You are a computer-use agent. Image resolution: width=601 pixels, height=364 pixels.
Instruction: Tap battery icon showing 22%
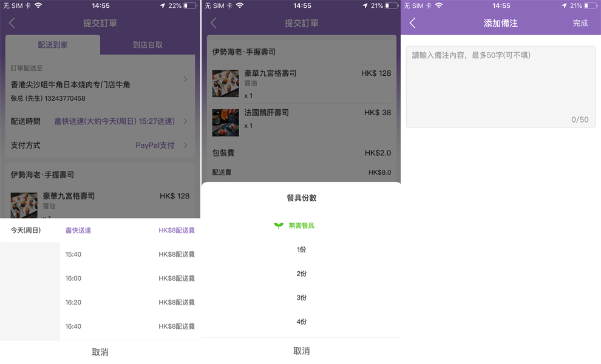[190, 5]
